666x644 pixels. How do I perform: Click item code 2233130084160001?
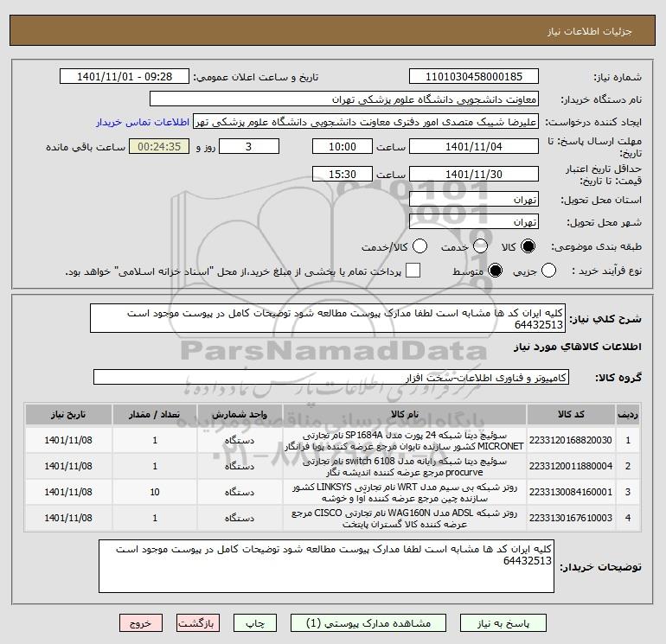click(x=571, y=492)
